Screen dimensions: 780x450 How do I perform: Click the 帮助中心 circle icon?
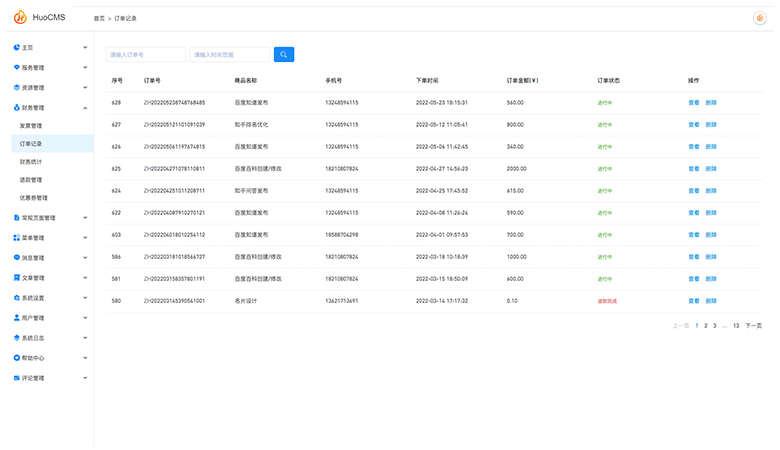pos(16,358)
